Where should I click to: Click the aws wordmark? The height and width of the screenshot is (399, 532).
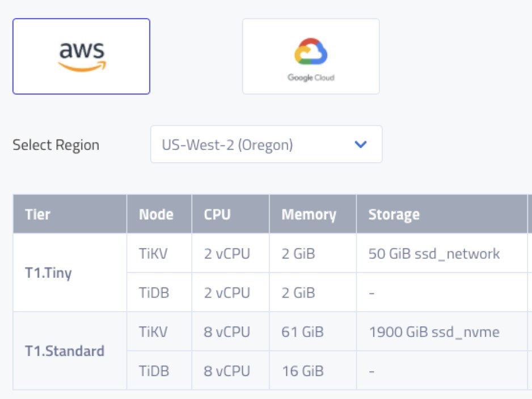click(79, 48)
